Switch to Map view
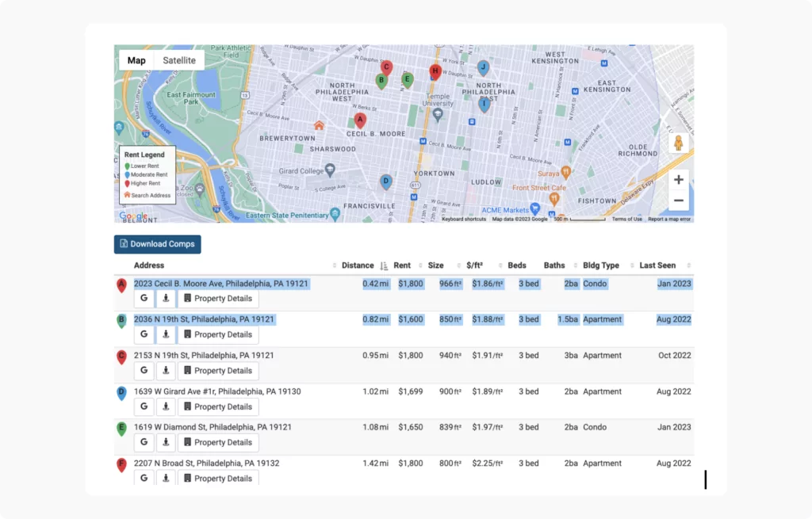 [136, 60]
